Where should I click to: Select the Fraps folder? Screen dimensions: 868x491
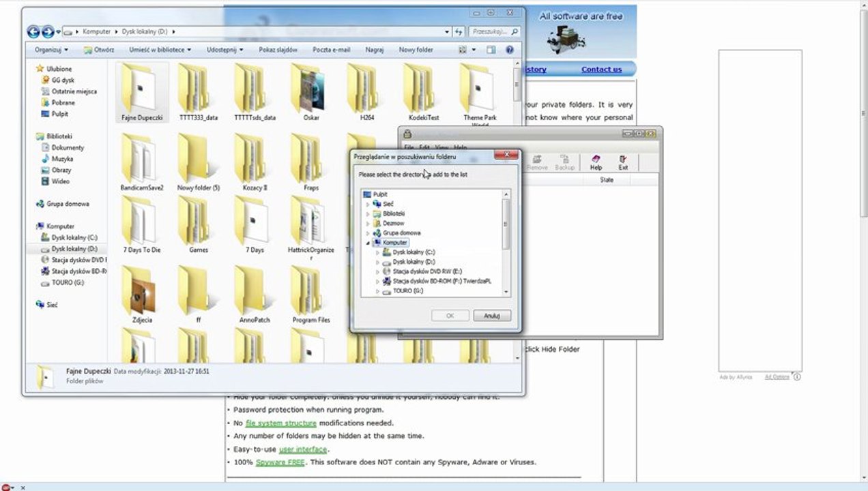point(311,162)
